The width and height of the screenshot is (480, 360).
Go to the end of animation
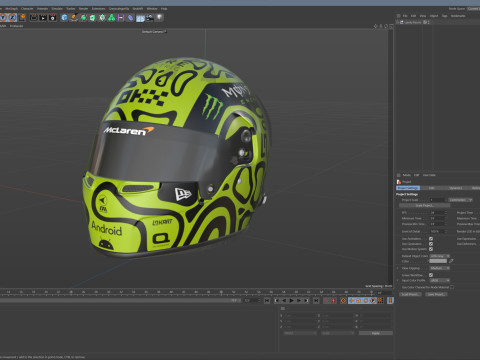click(x=316, y=301)
